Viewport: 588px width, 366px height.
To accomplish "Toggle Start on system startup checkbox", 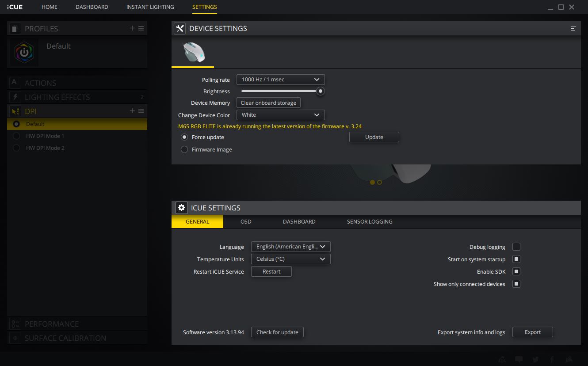I will (516, 259).
